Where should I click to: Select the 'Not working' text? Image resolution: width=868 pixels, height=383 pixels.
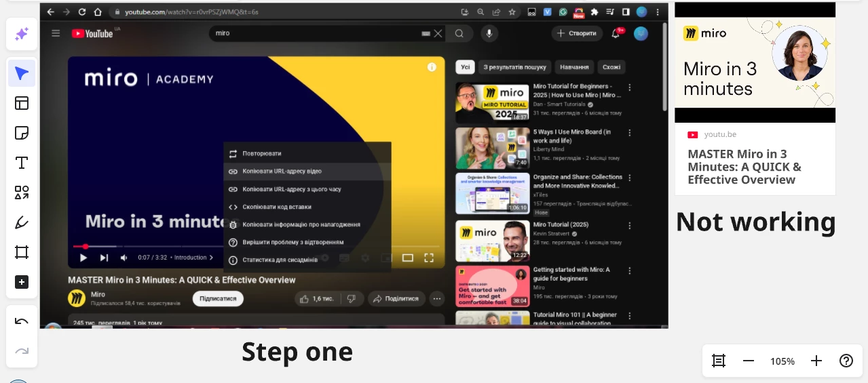[x=755, y=222]
